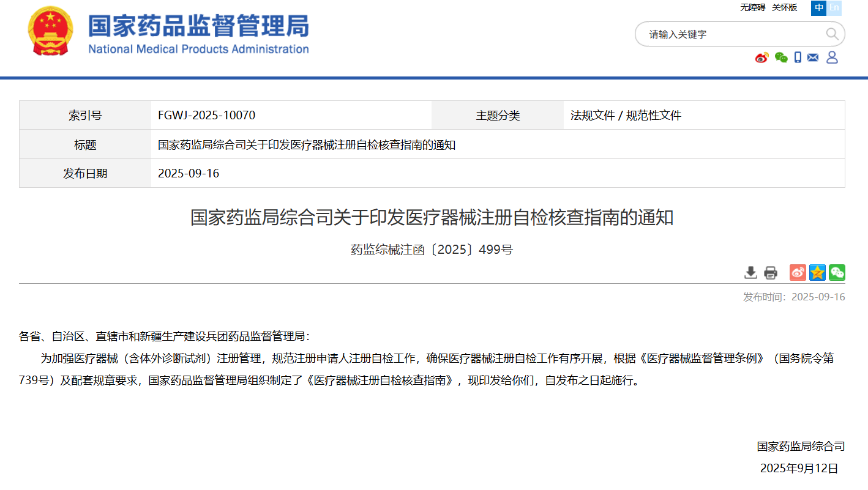Screen dimensions: 868x490
Task: Click the magnifying glass search icon
Action: pos(832,34)
